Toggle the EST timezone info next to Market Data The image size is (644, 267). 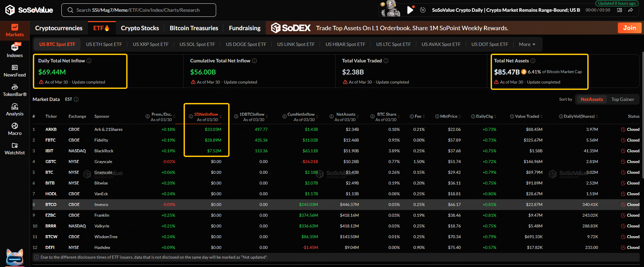click(76, 99)
